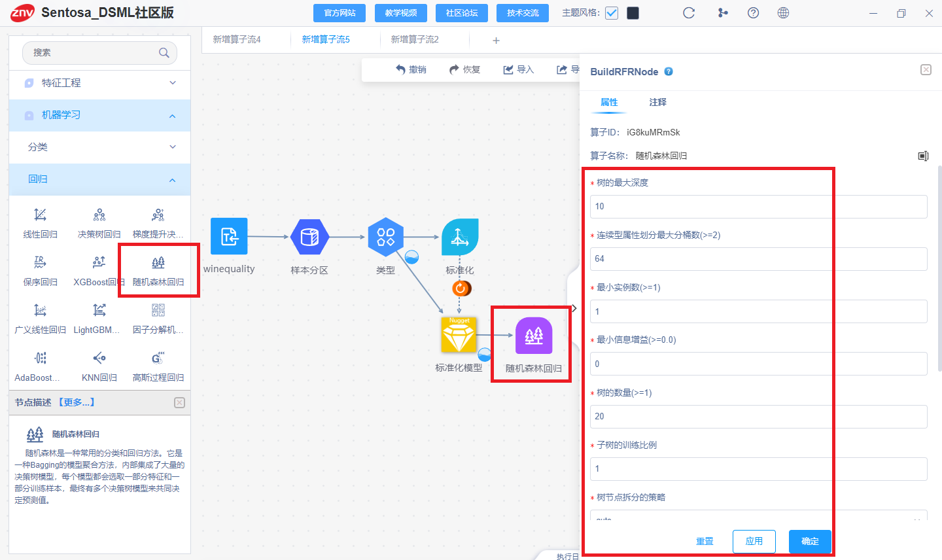Image resolution: width=942 pixels, height=560 pixels.
Task: Close the BuildRFRNode properties panel
Action: pyautogui.click(x=926, y=69)
